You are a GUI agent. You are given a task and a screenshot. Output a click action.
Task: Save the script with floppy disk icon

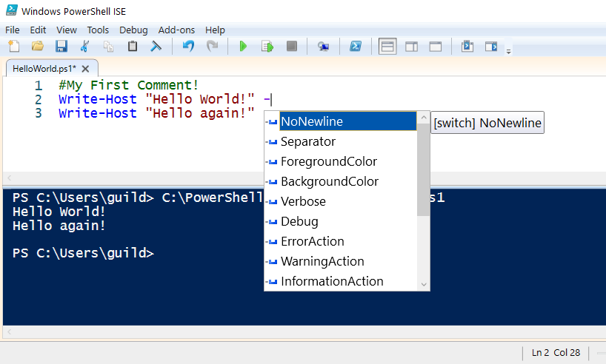pyautogui.click(x=61, y=47)
